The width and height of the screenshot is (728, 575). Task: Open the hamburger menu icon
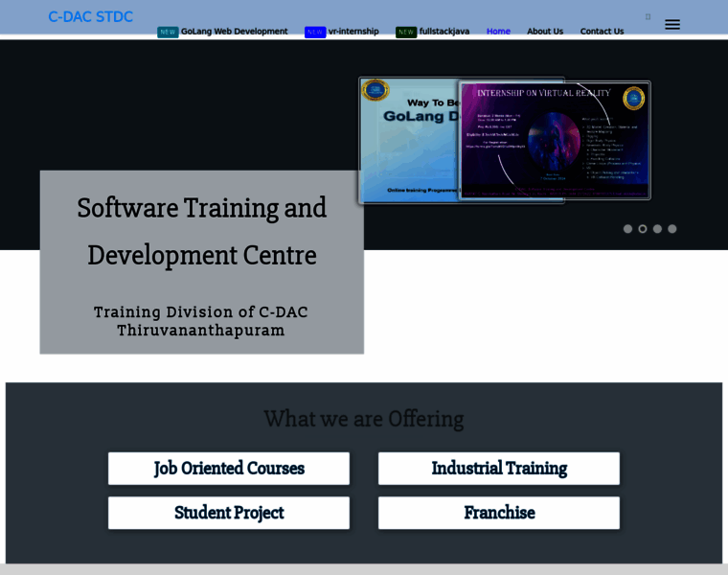(x=671, y=25)
